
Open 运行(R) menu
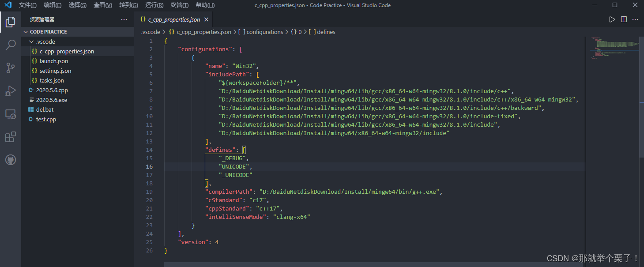click(154, 5)
